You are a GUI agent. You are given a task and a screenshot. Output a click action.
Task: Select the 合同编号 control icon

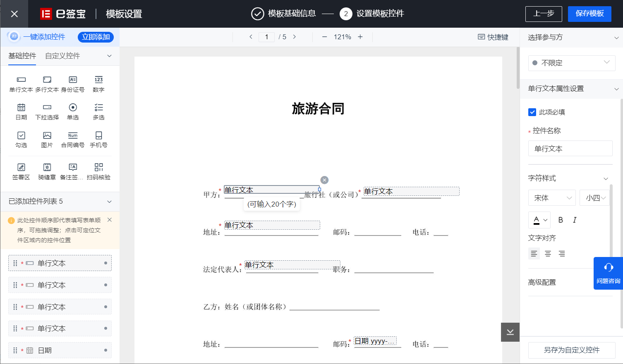click(x=73, y=136)
